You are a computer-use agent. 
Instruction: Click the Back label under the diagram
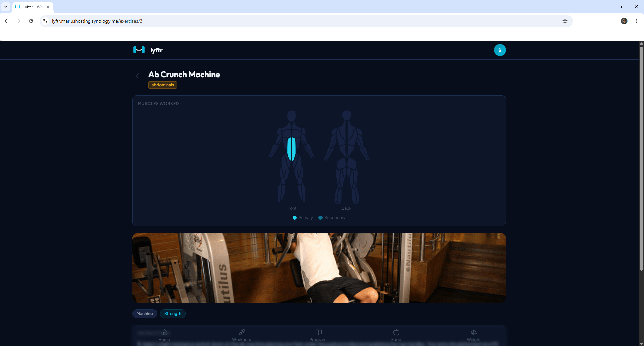tap(346, 208)
